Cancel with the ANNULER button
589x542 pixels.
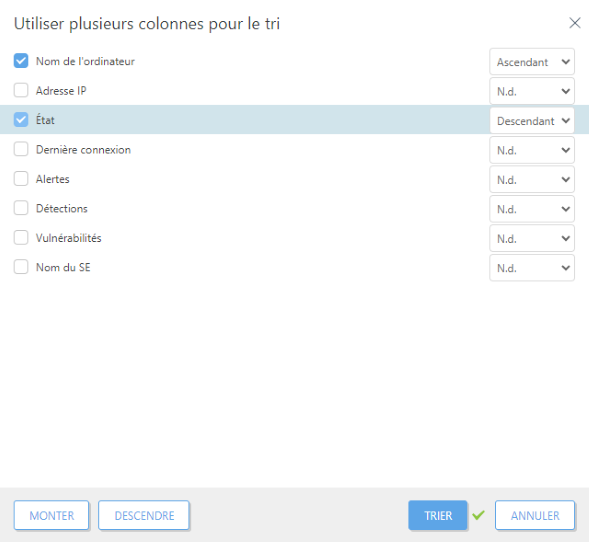click(x=535, y=515)
